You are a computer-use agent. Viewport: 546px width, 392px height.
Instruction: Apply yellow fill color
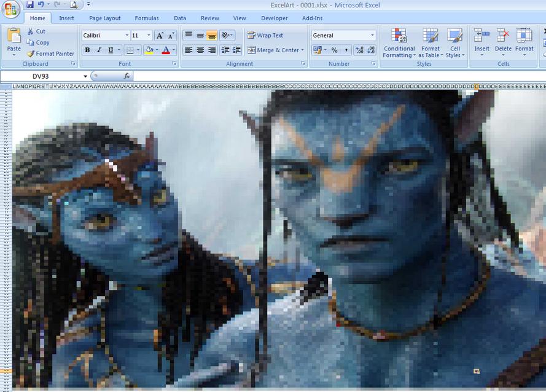[x=149, y=50]
